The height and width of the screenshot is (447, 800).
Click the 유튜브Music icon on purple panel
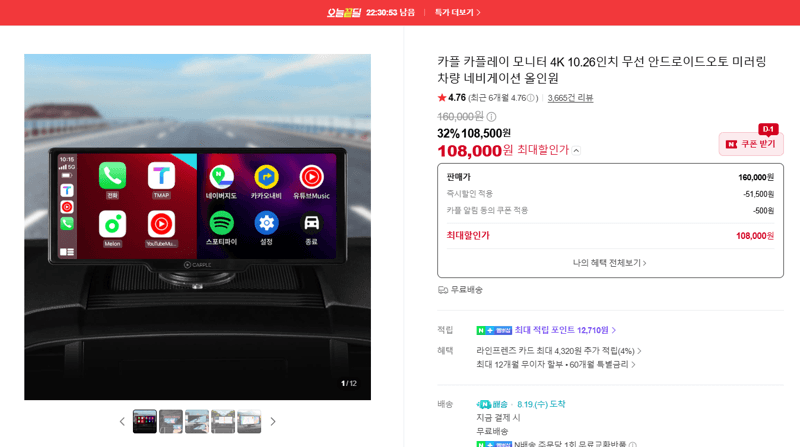311,178
